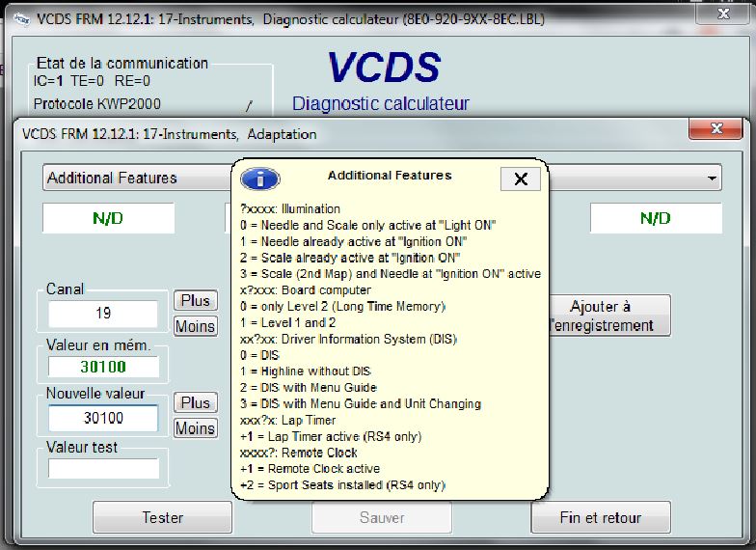The width and height of the screenshot is (756, 550).
Task: Click Moins next to the Canal field
Action: coord(195,326)
